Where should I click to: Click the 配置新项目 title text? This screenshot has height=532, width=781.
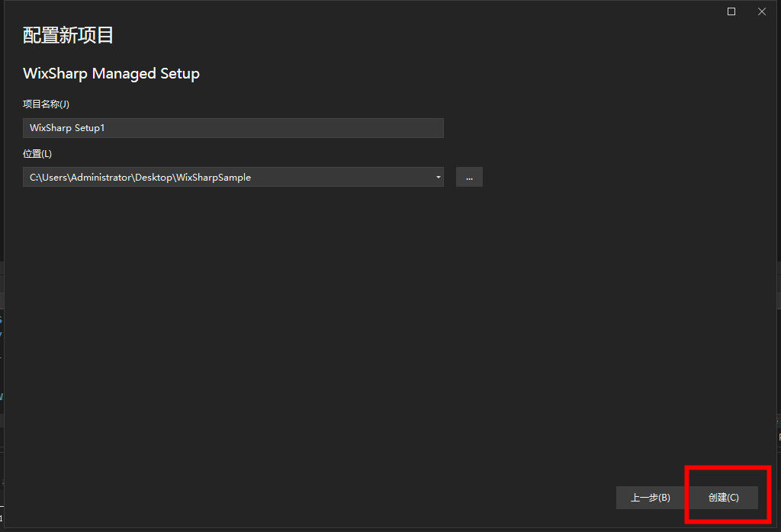tap(68, 35)
